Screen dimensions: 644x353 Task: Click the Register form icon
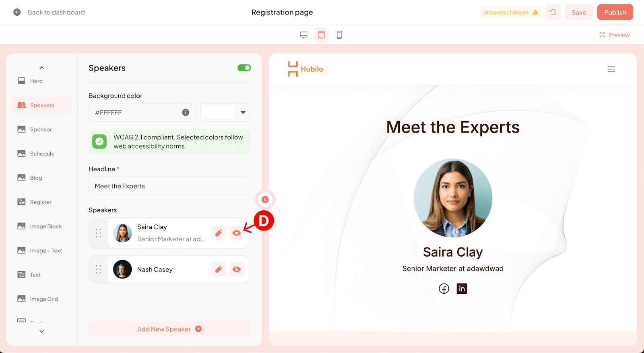(x=21, y=201)
